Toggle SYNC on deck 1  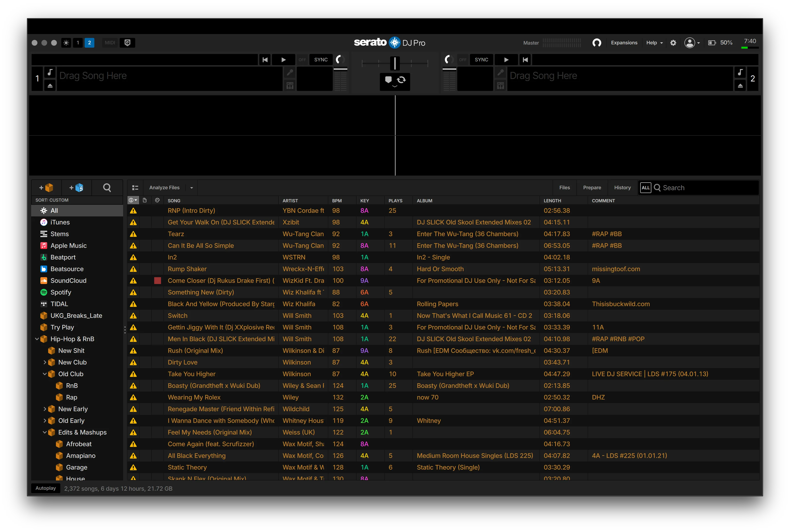point(321,60)
